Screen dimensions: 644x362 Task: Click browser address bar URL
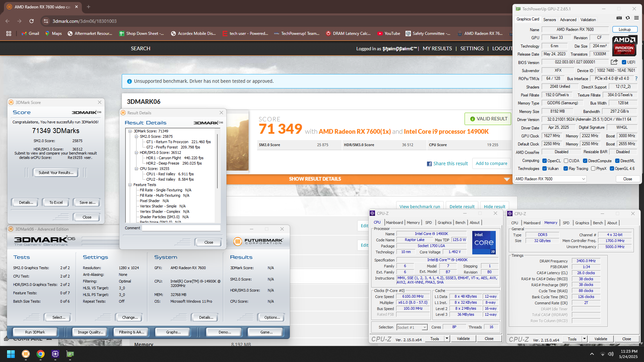tap(85, 21)
